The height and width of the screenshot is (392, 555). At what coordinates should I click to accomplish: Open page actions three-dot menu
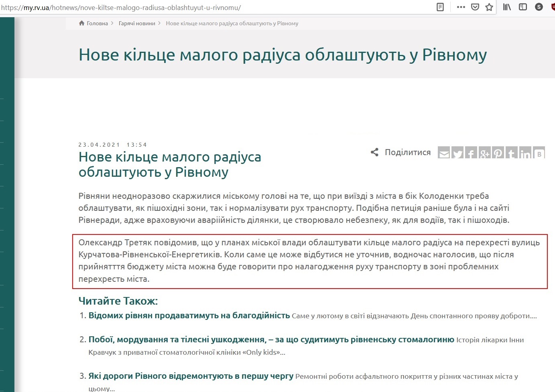[461, 7]
